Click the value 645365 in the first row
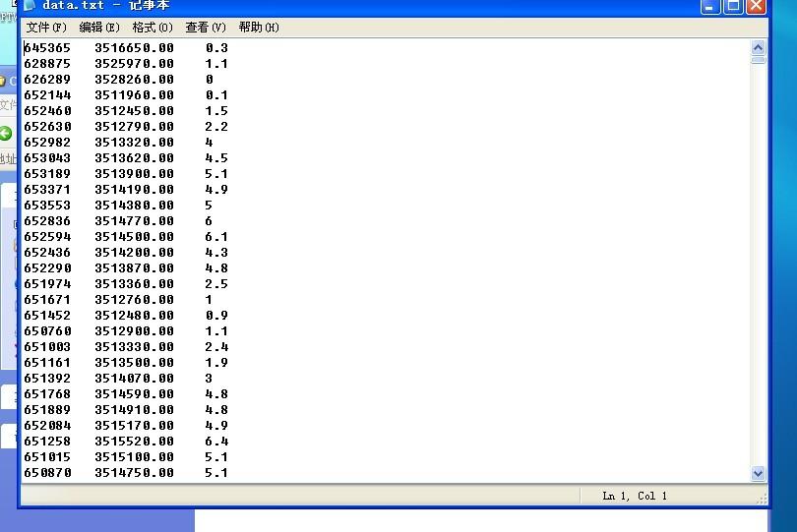797x532 pixels. click(47, 48)
